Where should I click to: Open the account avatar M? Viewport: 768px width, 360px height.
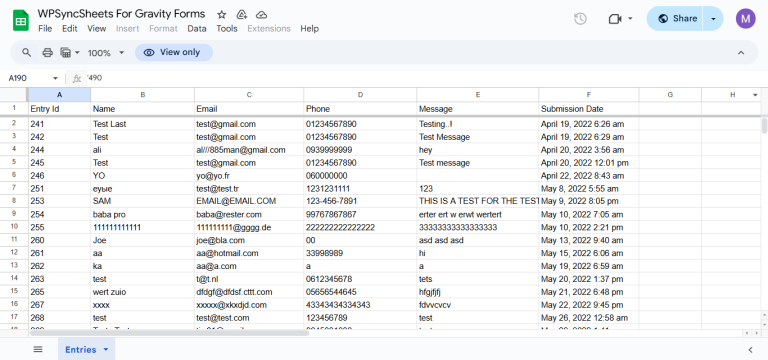(x=745, y=19)
